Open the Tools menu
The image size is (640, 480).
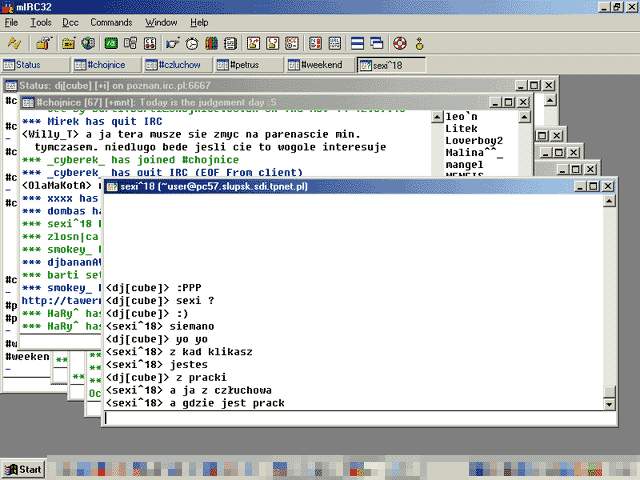coord(41,22)
